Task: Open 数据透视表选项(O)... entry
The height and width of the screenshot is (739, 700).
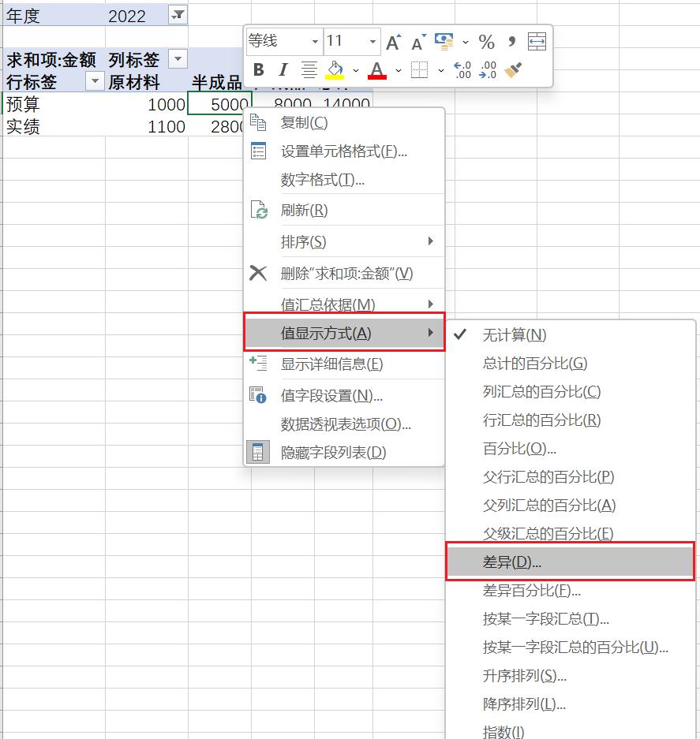Action: click(x=344, y=424)
